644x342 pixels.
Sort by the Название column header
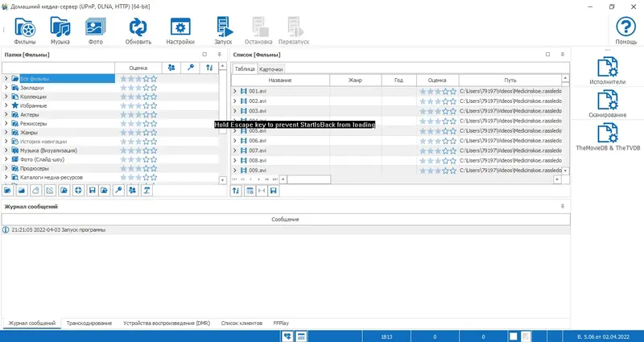click(280, 80)
